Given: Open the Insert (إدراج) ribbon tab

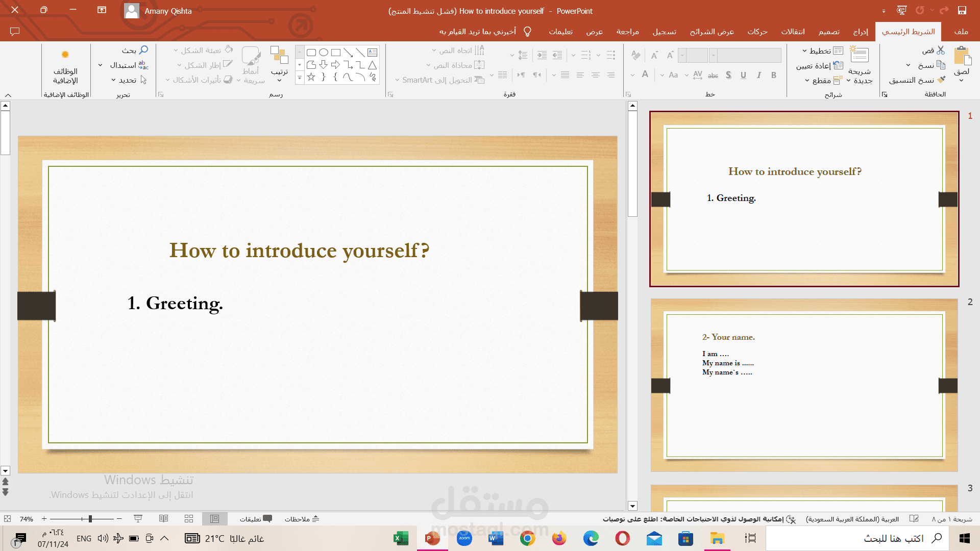Looking at the screenshot, I should pos(861,32).
